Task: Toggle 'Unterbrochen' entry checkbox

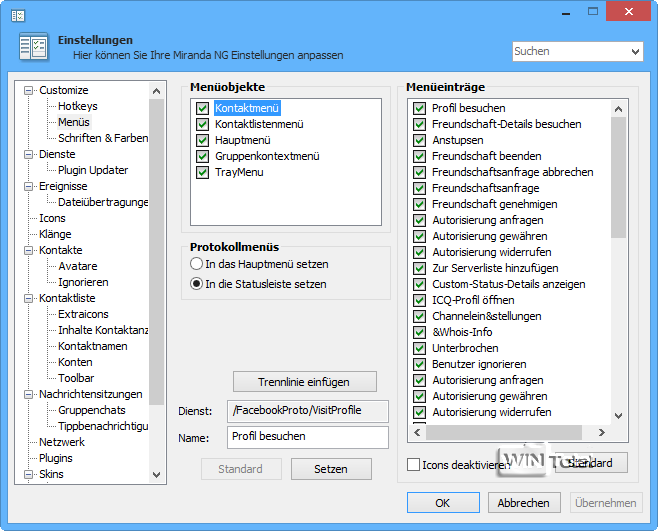Action: coord(419,348)
